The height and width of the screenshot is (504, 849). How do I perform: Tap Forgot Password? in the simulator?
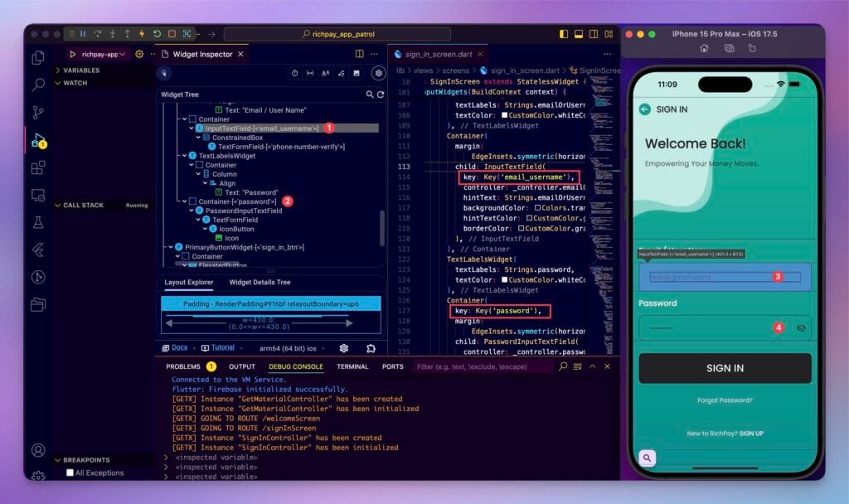[x=725, y=400]
